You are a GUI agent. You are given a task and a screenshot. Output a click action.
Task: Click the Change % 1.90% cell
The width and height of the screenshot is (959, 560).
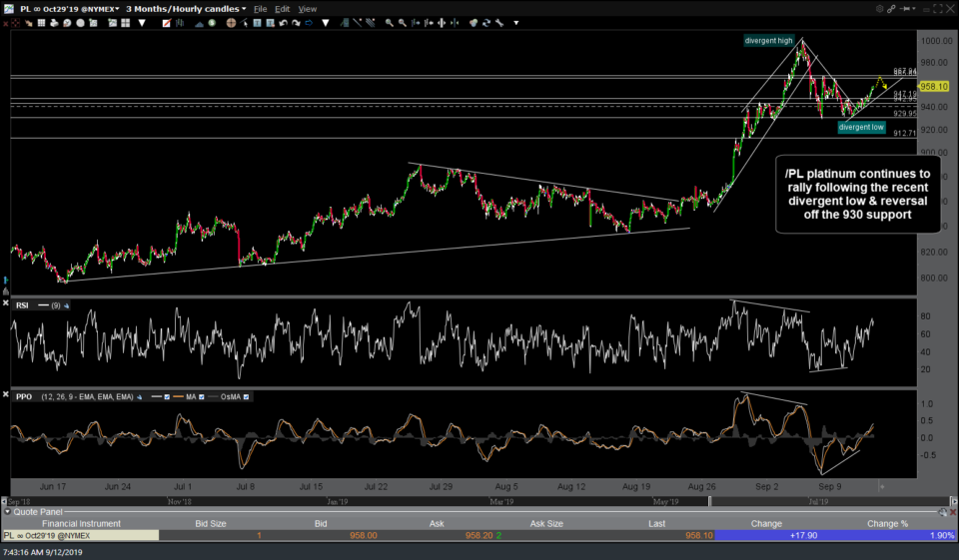click(x=887, y=535)
